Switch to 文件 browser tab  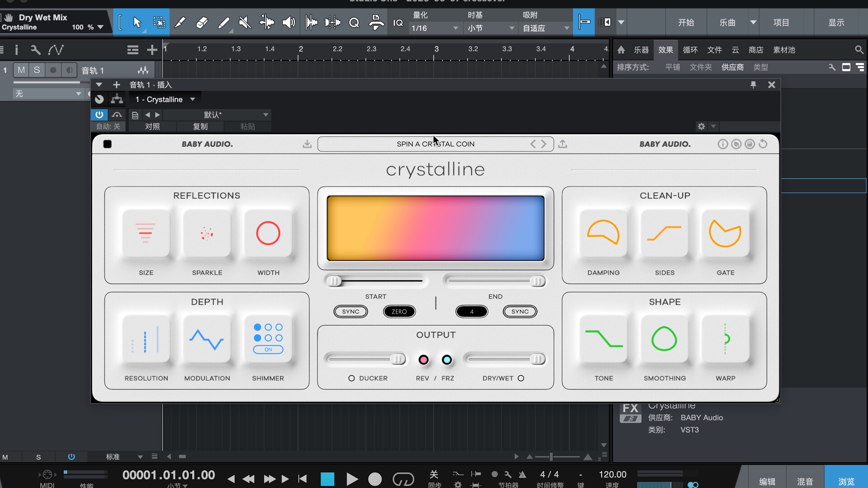[x=714, y=50]
